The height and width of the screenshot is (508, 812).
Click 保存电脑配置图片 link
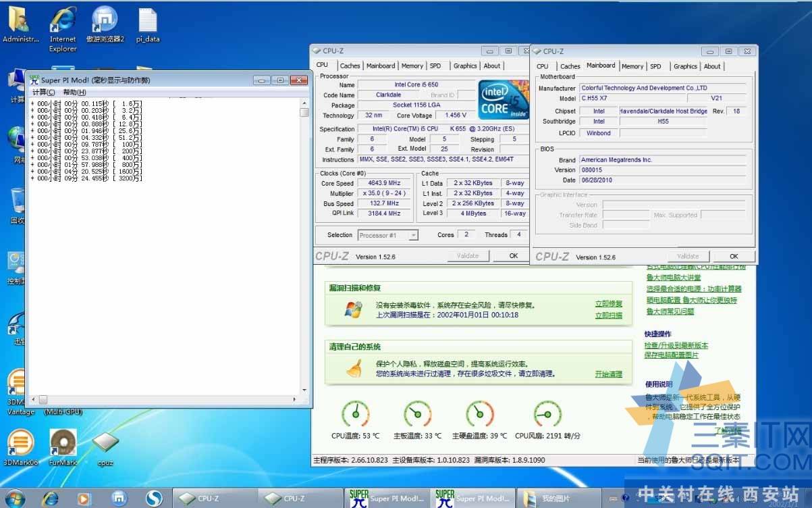coord(672,355)
